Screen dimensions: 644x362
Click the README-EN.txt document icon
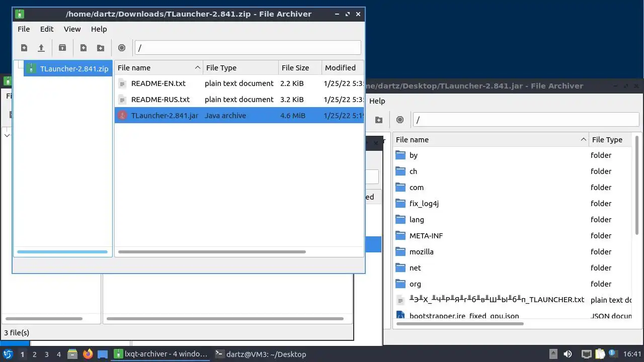(122, 83)
